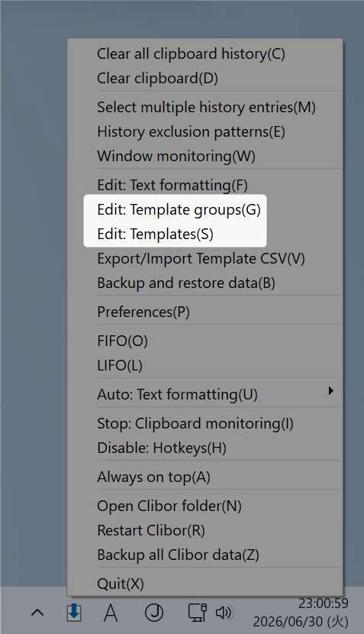Viewport: 364px width, 634px height.
Task: Click Export/Import Template CSV(V)
Action: (205, 258)
